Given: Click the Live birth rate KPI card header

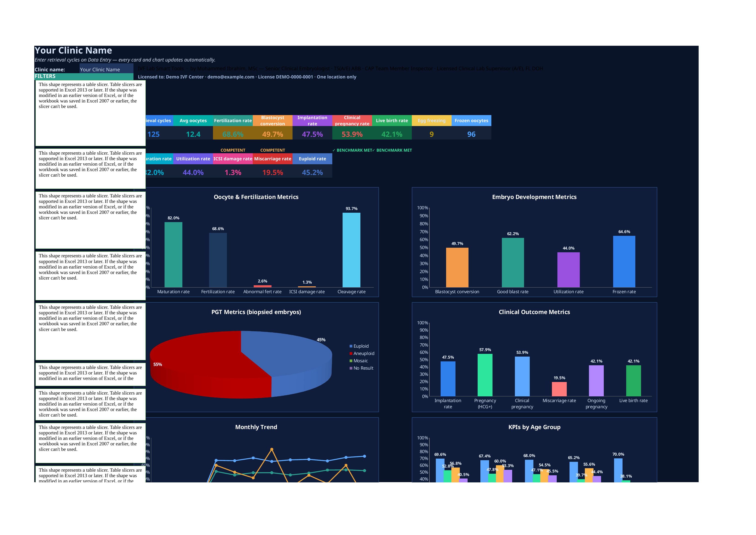Looking at the screenshot, I should (x=392, y=121).
